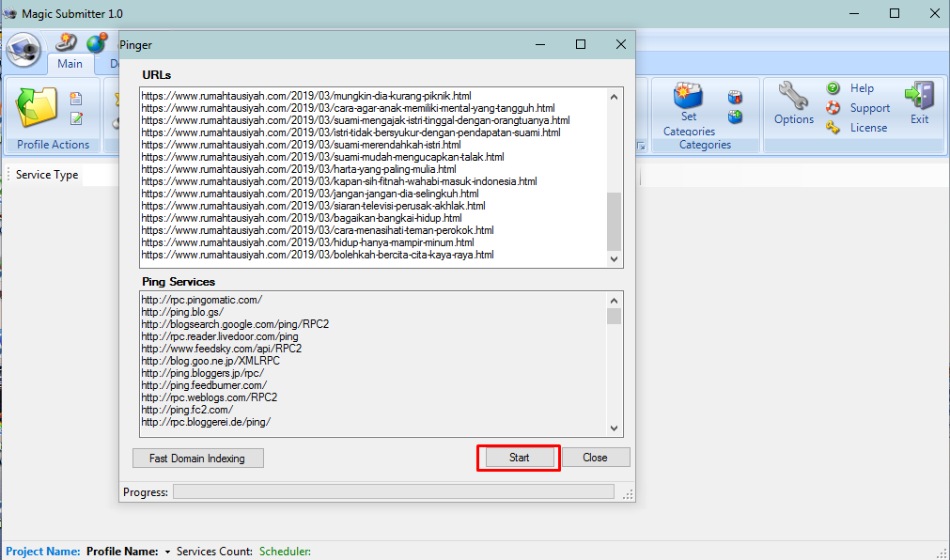Screen dimensions: 950x560
Task: Open Set Categories in the ribbon
Action: (x=689, y=110)
